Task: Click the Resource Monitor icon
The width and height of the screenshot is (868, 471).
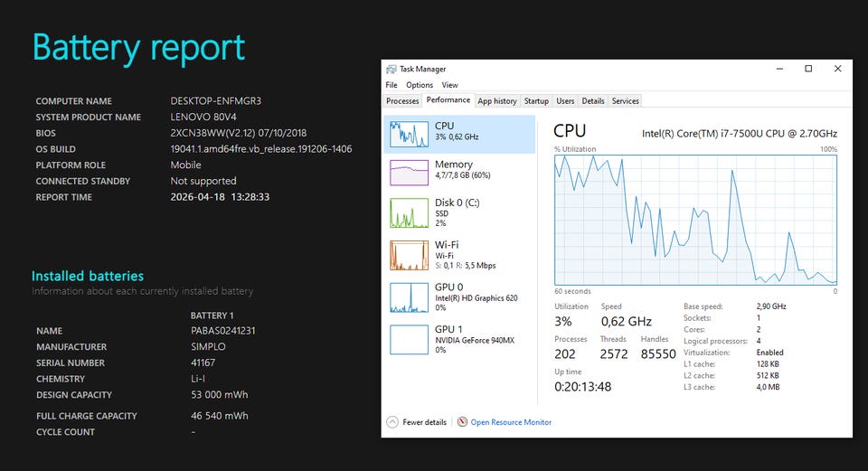Action: pyautogui.click(x=463, y=422)
